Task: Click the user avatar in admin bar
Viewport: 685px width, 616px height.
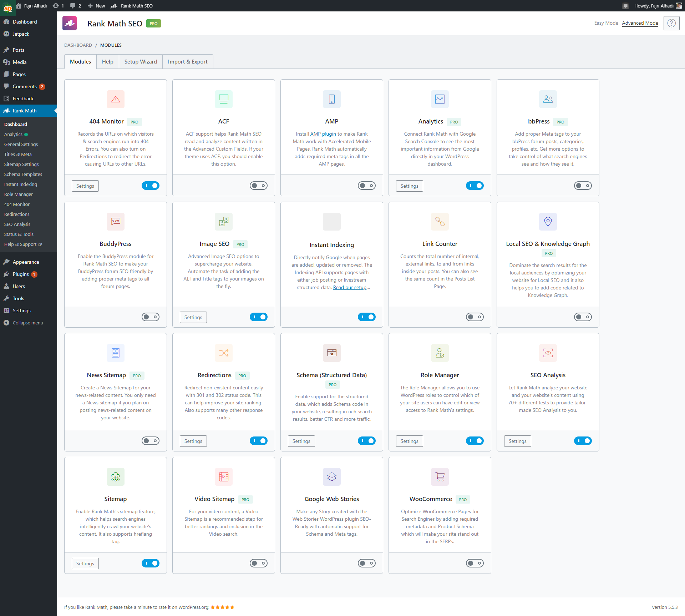Action: (679, 6)
